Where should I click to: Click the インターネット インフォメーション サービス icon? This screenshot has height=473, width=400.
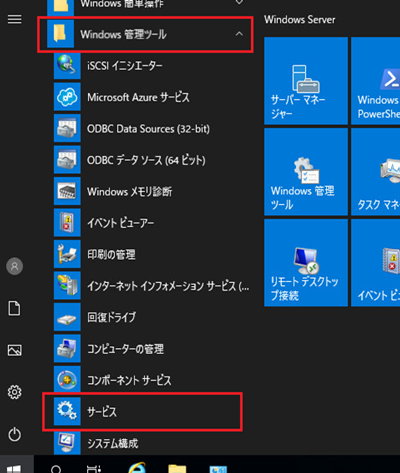(67, 285)
